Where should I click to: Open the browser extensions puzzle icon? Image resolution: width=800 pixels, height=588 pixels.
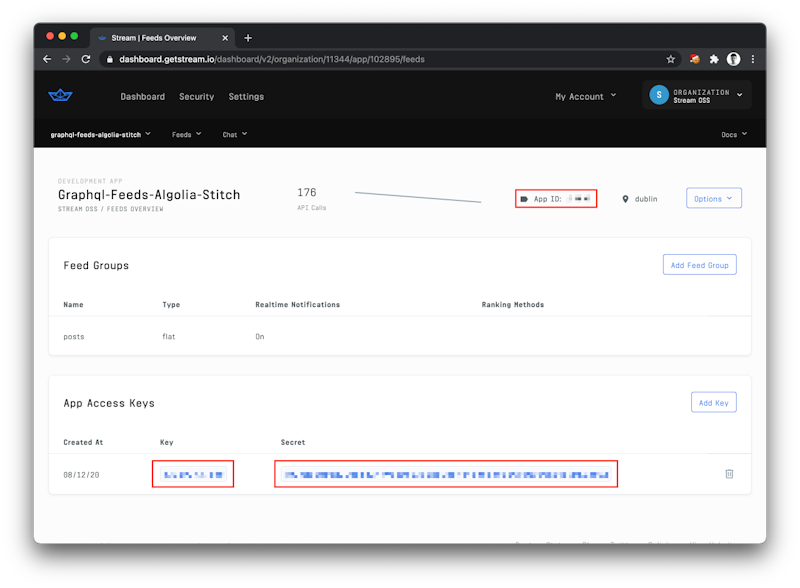coord(714,59)
